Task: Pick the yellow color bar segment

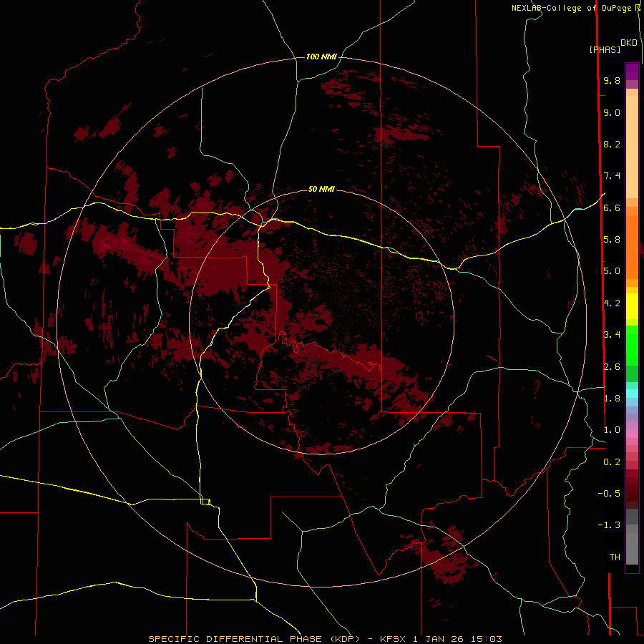Action: pyautogui.click(x=632, y=306)
